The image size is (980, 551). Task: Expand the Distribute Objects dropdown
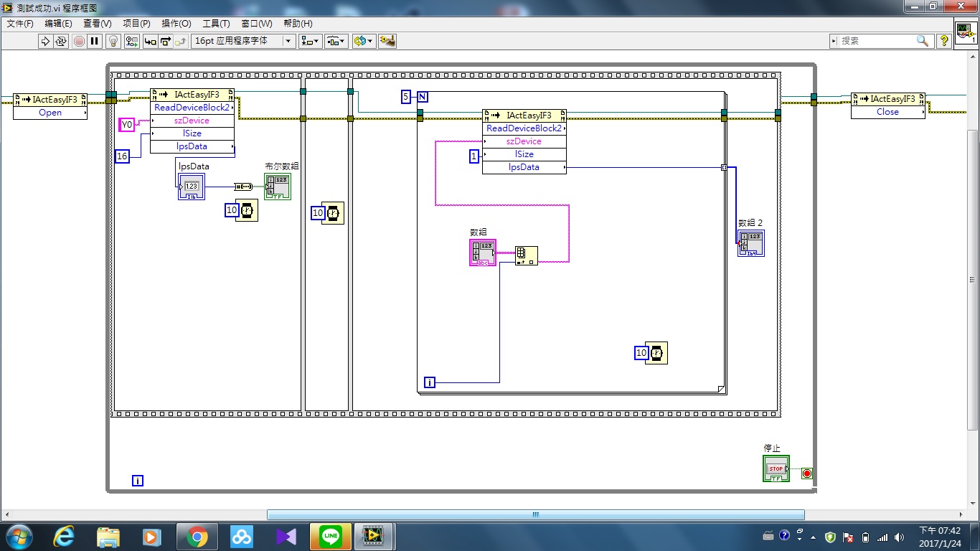(x=336, y=41)
